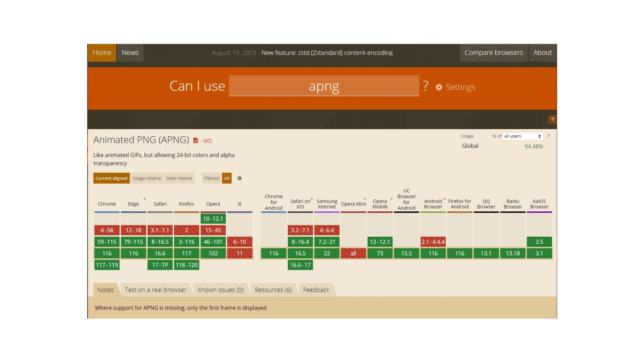This screenshot has width=644, height=362.
Task: Click the WD spec document icon
Action: click(196, 140)
